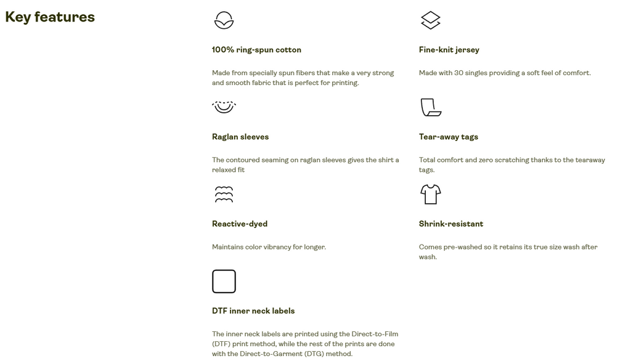Click the Direct-to-Film description paragraph
Viewport: 631px width, 364px height.
305,344
